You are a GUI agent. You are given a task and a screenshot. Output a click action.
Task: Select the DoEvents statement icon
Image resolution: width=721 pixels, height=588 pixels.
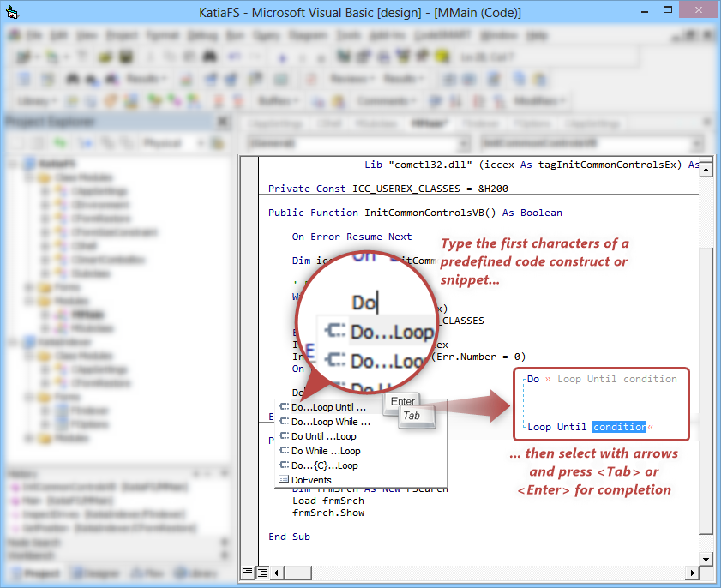(284, 479)
